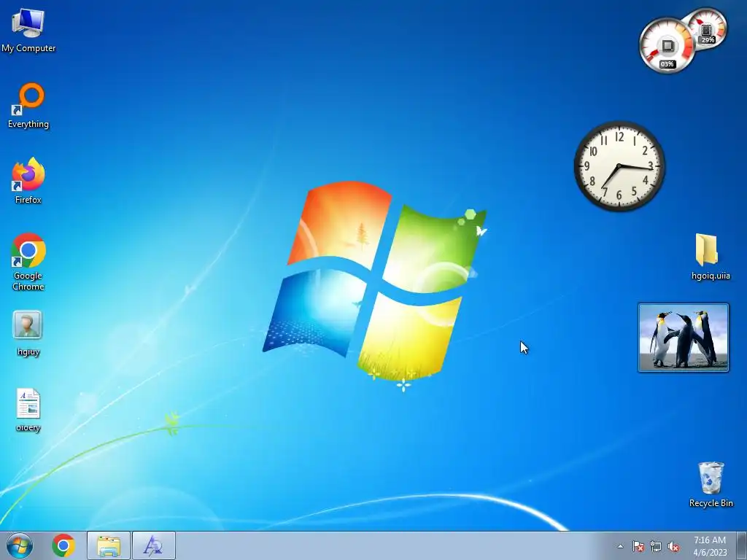Click the analog clock gadget
747x560 pixels.
coord(619,166)
